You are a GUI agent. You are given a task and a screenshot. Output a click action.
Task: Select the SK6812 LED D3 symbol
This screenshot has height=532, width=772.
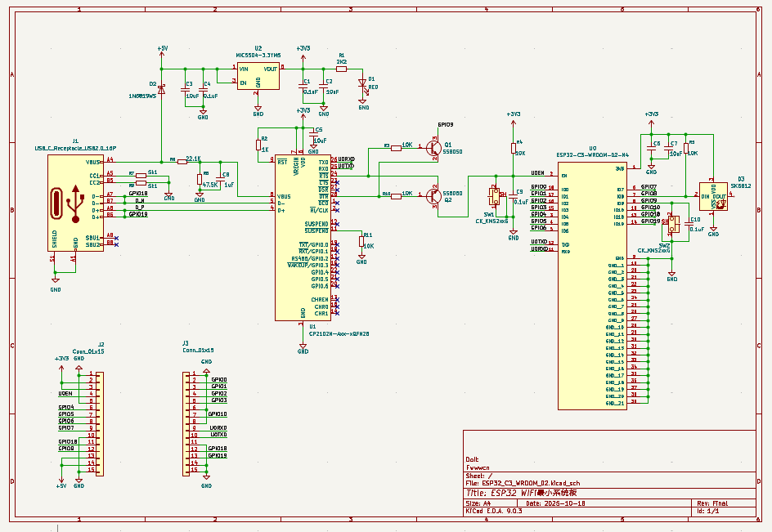click(712, 197)
